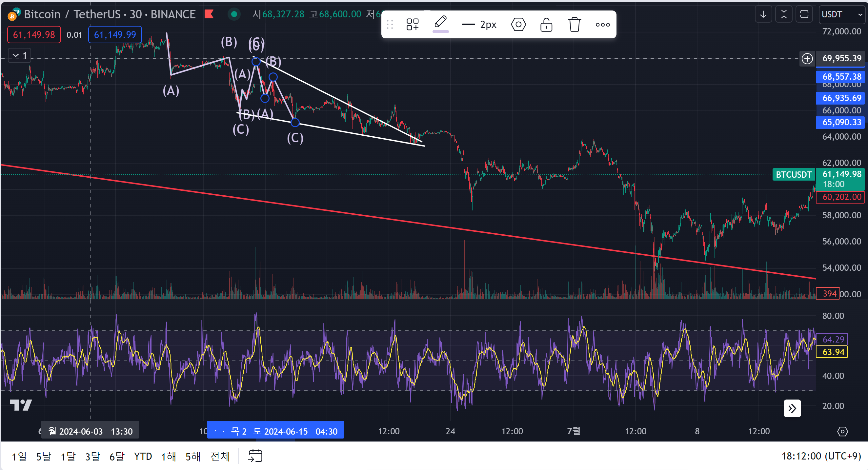
Task: Open the USDT currency dropdown
Action: pyautogui.click(x=842, y=14)
